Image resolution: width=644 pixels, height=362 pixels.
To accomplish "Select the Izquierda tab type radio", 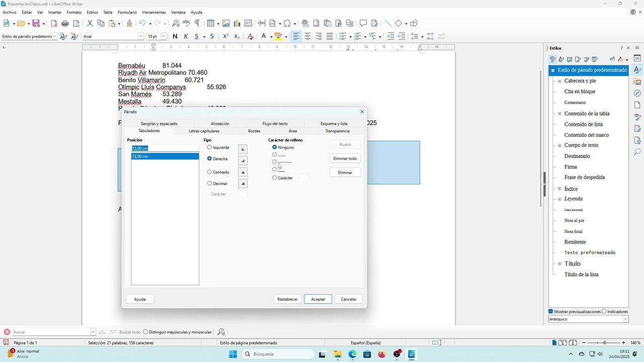I will (x=209, y=147).
